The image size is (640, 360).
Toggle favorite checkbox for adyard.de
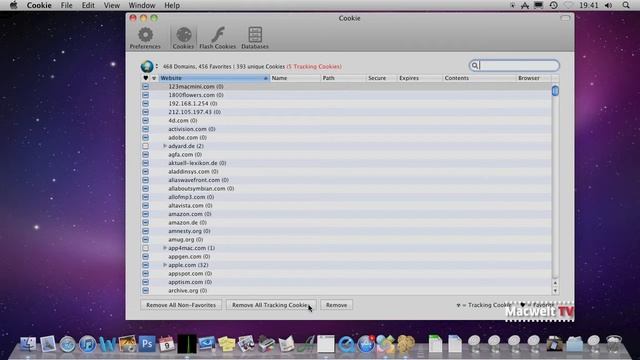point(145,146)
